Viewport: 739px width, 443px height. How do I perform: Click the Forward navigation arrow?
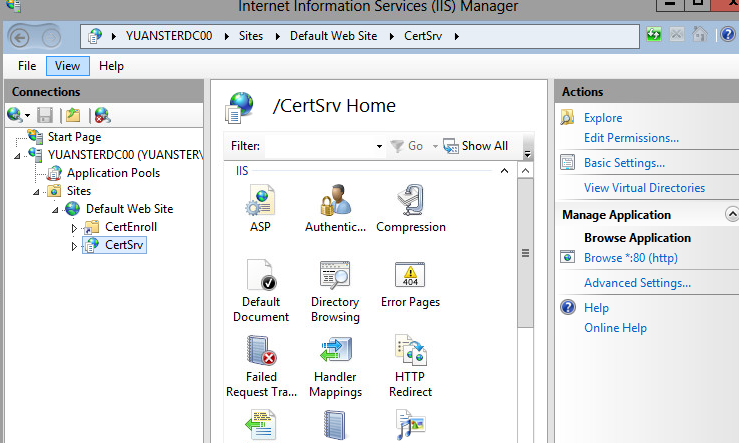pyautogui.click(x=51, y=37)
